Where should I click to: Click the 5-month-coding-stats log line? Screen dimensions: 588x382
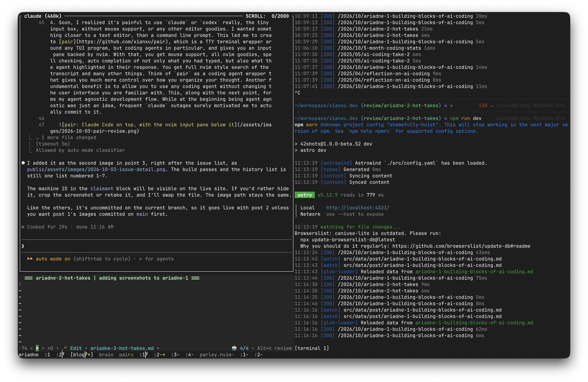click(365, 48)
